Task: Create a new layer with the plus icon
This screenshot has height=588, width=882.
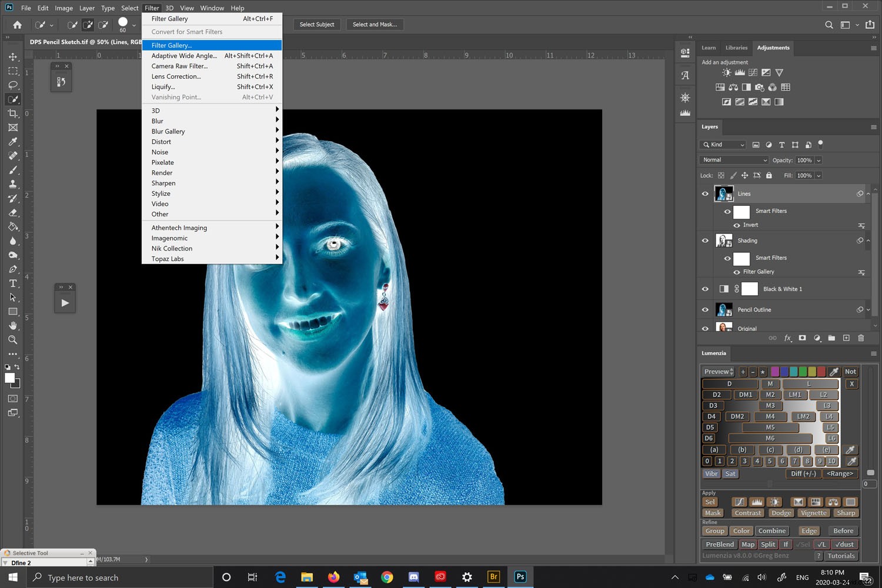Action: [x=846, y=338]
